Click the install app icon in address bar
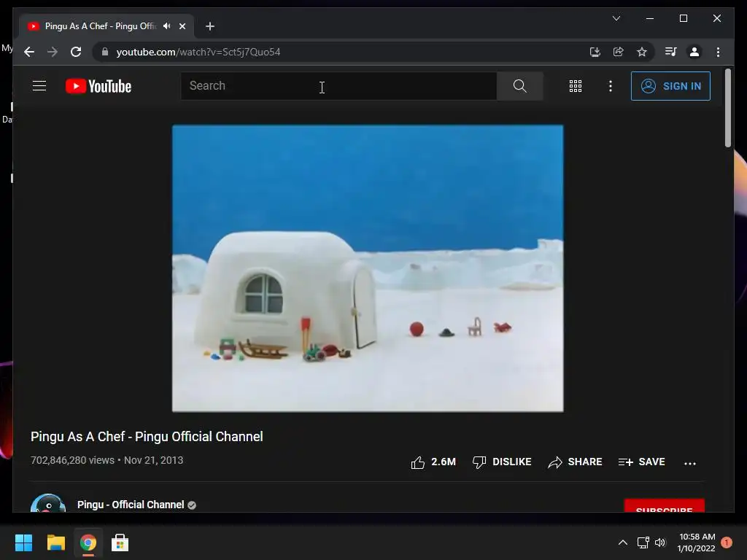 [595, 52]
